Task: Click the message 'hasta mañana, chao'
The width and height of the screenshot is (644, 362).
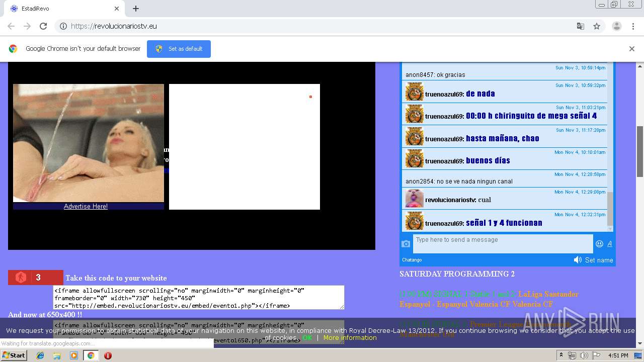Action: tap(503, 138)
